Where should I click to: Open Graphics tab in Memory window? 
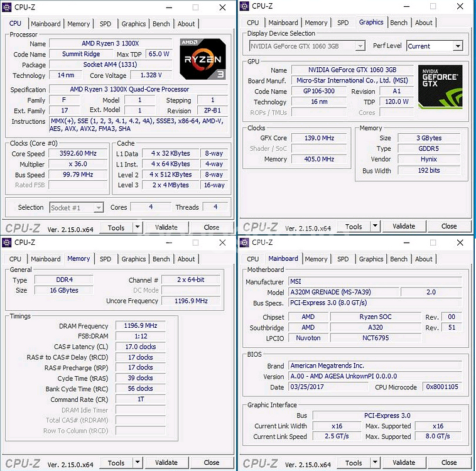pos(134,259)
